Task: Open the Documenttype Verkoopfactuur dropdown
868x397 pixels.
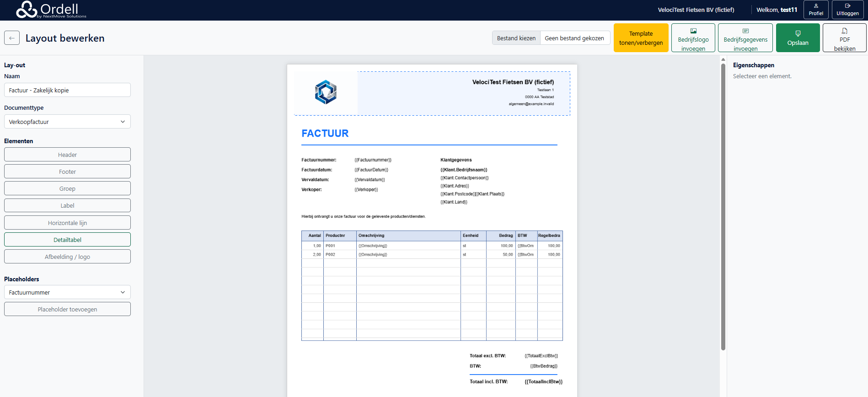Action: (67, 122)
